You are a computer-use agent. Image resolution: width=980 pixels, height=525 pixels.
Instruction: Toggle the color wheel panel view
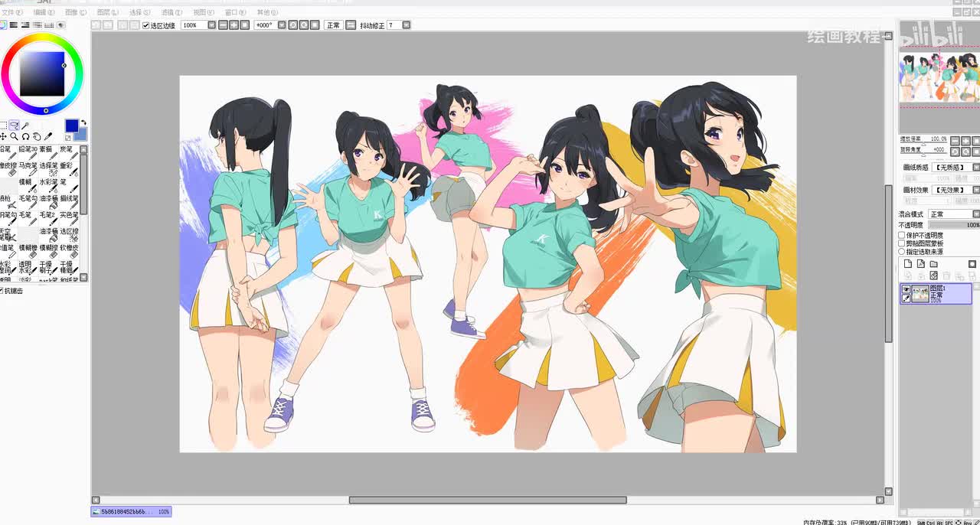click(x=3, y=24)
